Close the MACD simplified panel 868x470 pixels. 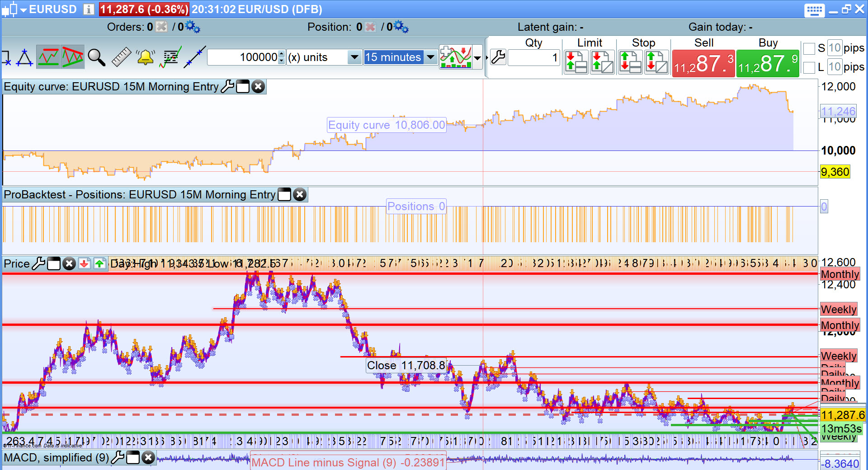tap(148, 457)
